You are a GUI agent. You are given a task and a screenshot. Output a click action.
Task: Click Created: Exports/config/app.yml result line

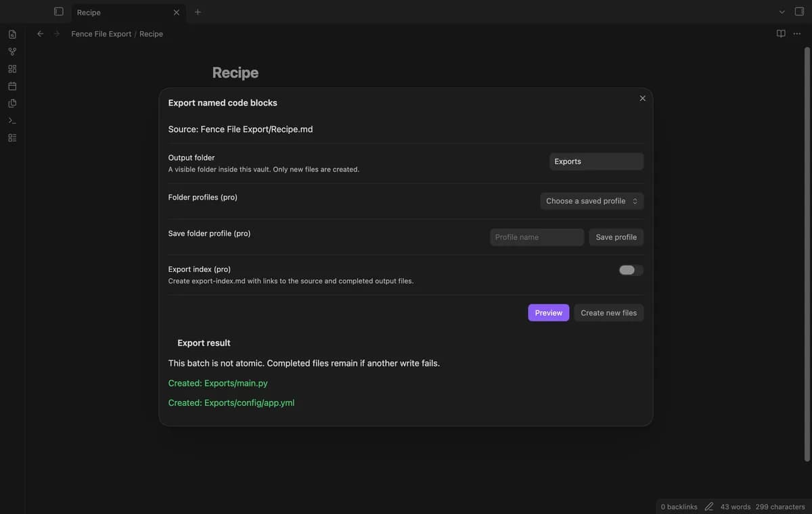tap(231, 402)
